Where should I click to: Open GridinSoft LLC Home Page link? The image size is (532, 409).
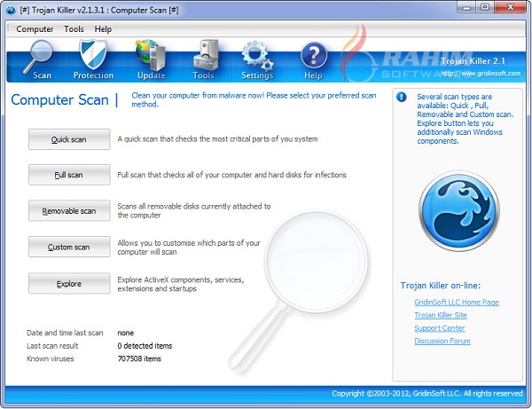pyautogui.click(x=457, y=302)
